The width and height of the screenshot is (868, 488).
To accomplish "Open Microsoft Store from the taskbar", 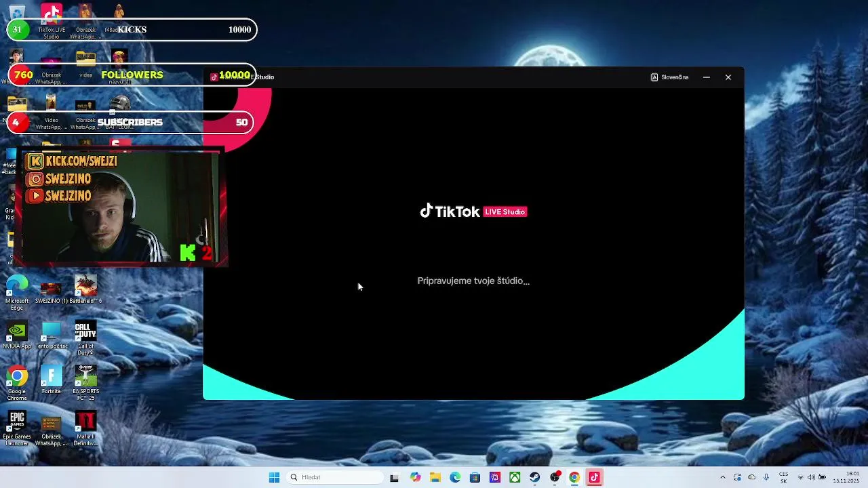I will (x=475, y=477).
